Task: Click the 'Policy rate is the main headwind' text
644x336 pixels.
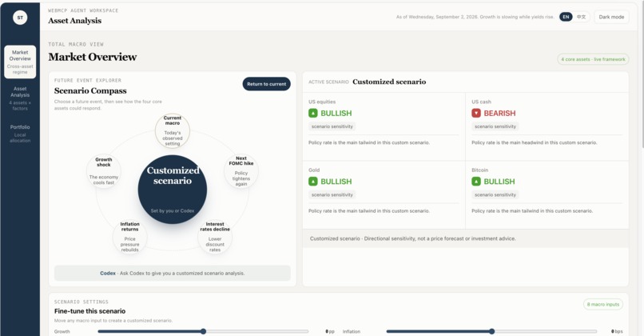Action: pyautogui.click(x=535, y=142)
